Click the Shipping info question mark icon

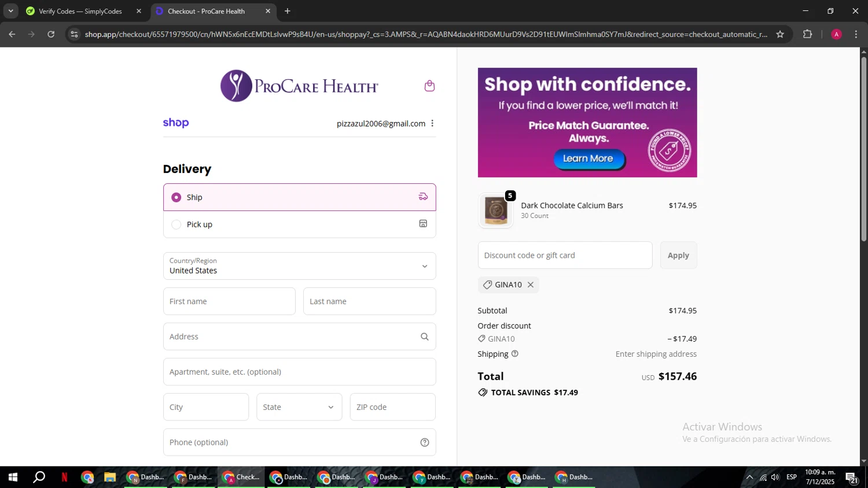515,354
